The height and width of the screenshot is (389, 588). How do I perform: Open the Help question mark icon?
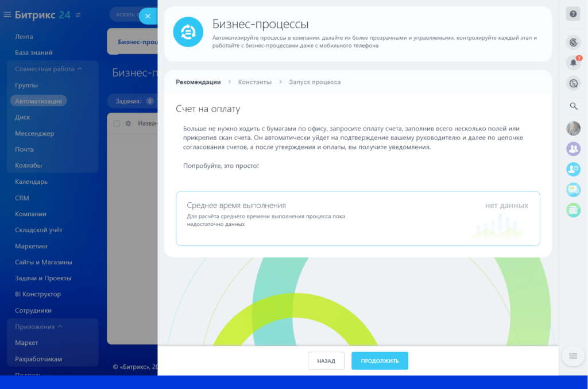(573, 13)
